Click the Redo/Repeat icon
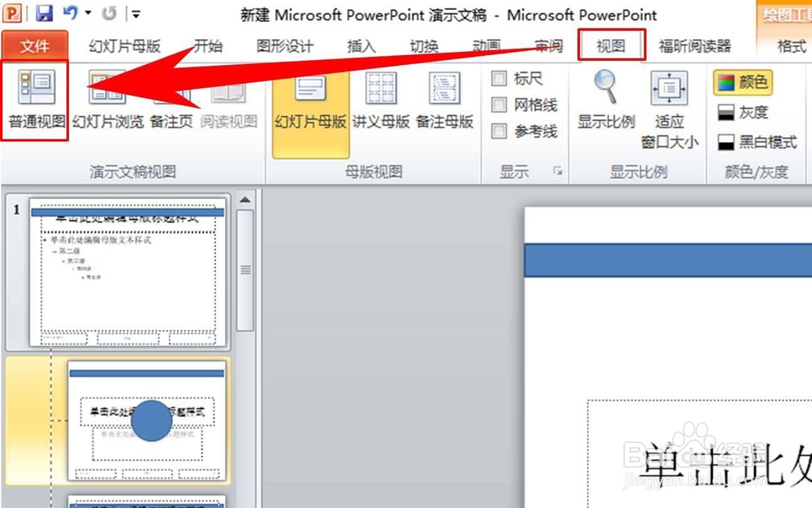The width and height of the screenshot is (812, 508). (x=110, y=13)
